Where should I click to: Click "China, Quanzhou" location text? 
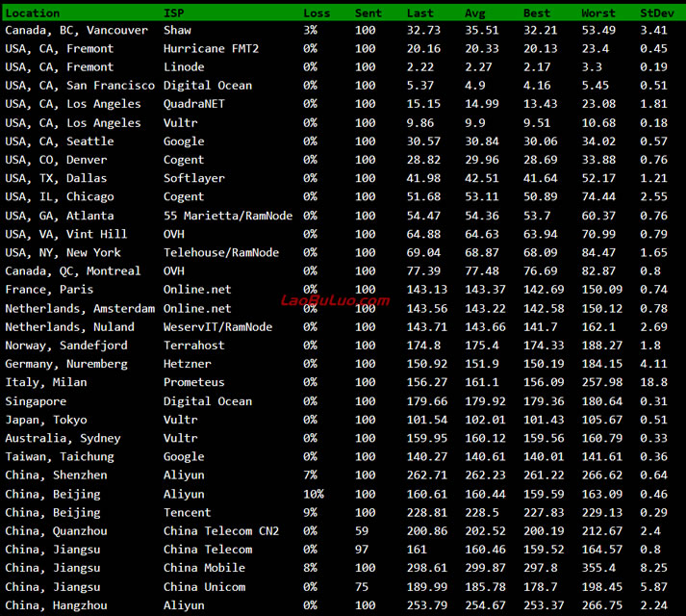pyautogui.click(x=56, y=530)
